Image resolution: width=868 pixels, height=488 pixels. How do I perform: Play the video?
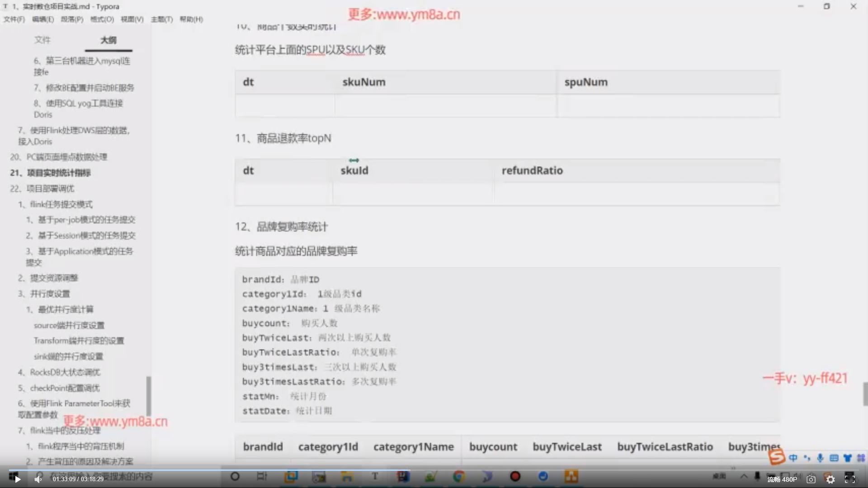pyautogui.click(x=17, y=479)
